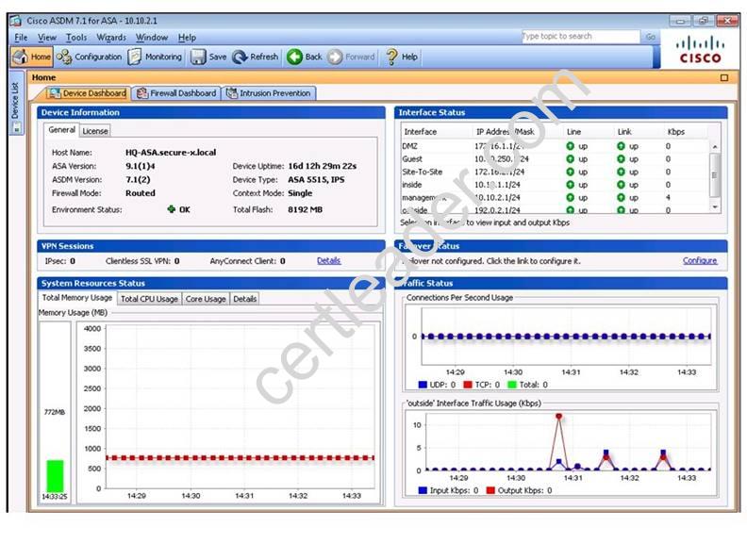Click device type ASA 5515, IPS

pos(316,179)
